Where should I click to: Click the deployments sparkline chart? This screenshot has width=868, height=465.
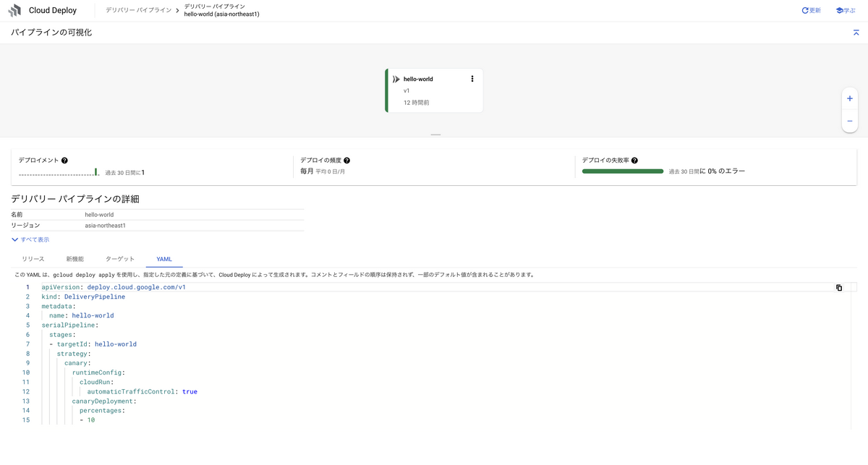point(59,172)
